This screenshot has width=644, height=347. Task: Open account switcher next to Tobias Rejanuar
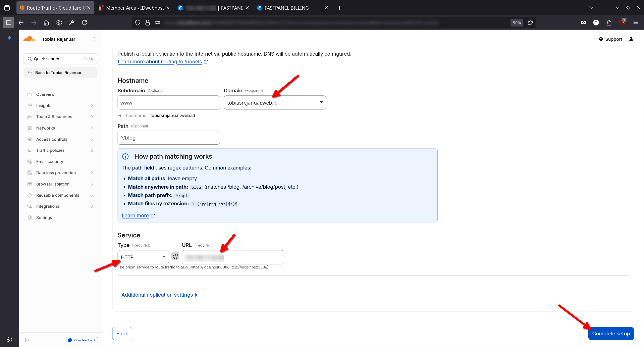click(94, 39)
